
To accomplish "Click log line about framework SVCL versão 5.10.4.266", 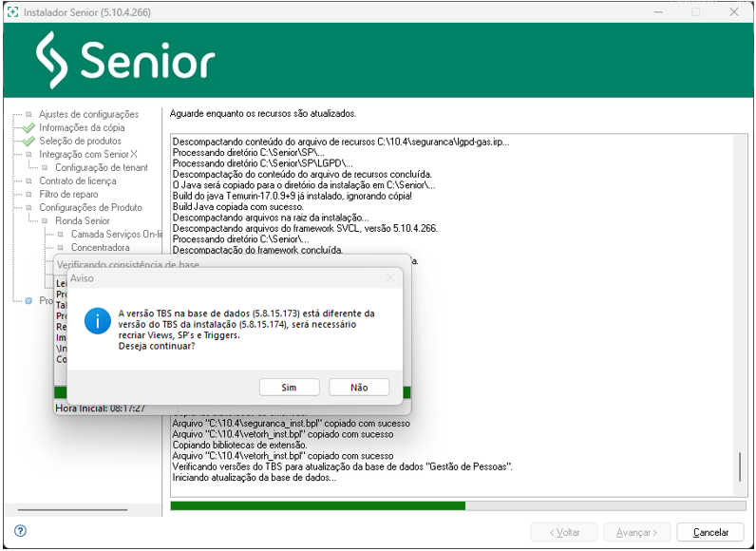I will [305, 229].
